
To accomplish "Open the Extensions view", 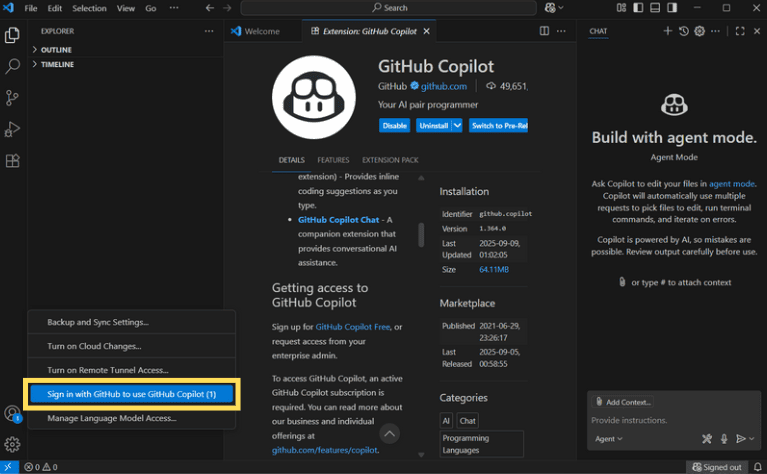I will pyautogui.click(x=12, y=161).
